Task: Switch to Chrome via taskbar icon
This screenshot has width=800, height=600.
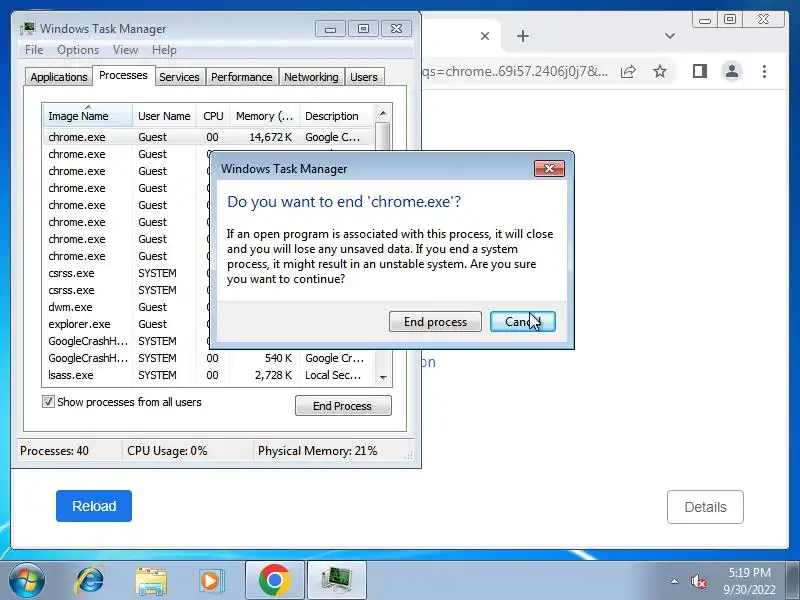Action: coord(274,581)
